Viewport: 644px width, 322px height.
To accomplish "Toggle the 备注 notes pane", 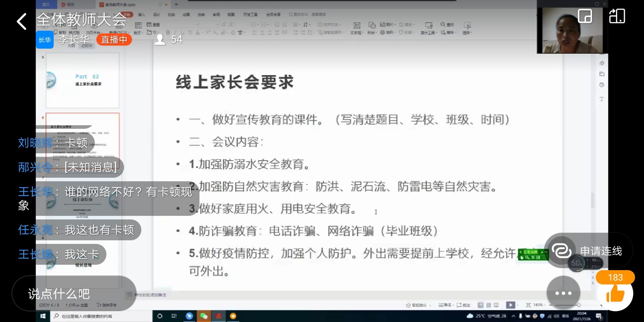I will (x=446, y=305).
